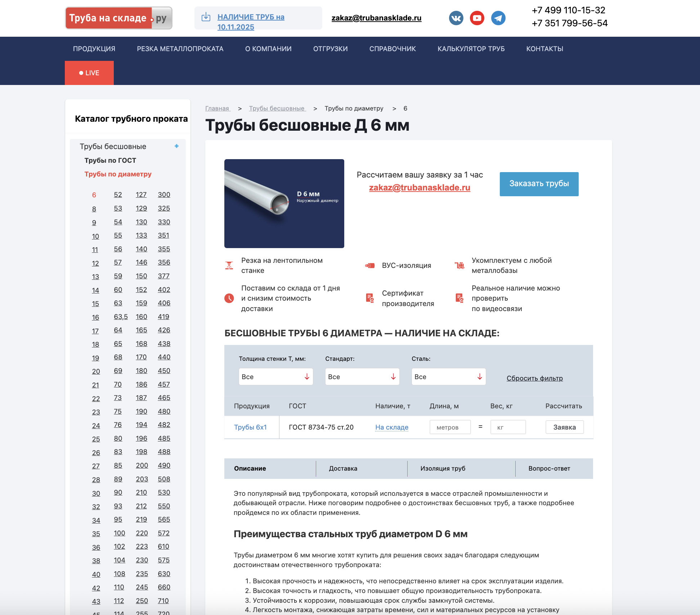
Task: Click the download icon beside НАЛИЧИЕ ТРУБ
Action: [206, 17]
